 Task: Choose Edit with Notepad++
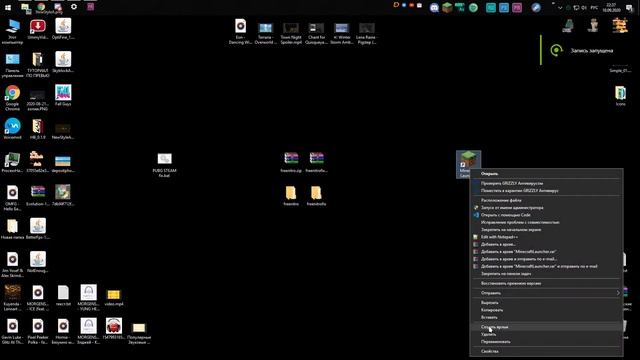[x=547, y=237]
